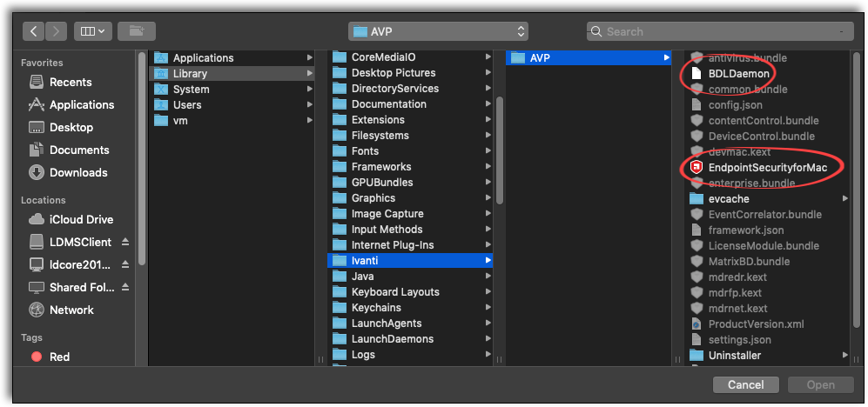Open the AVP path location dropdown
The height and width of the screenshot is (407, 868).
point(437,31)
